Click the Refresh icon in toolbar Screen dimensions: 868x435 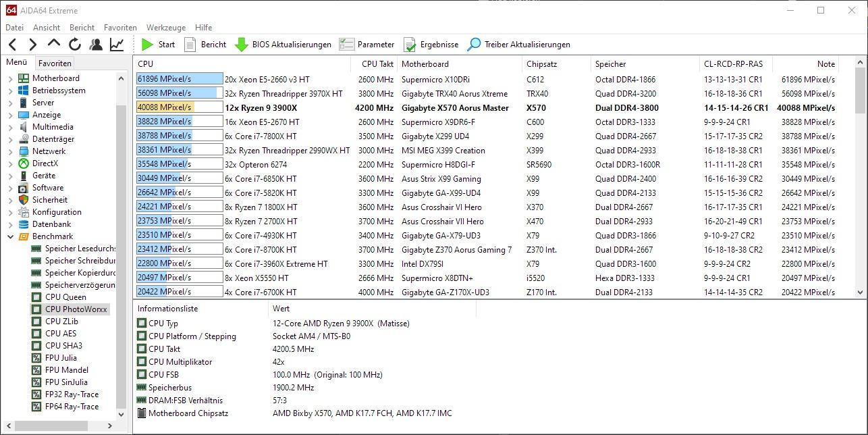[75, 45]
